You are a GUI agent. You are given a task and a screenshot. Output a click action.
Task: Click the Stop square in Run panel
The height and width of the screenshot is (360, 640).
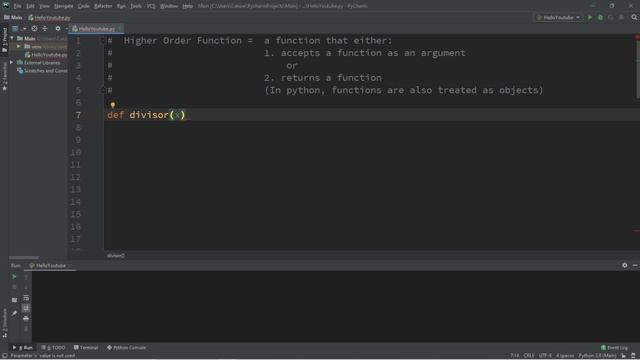[14, 287]
